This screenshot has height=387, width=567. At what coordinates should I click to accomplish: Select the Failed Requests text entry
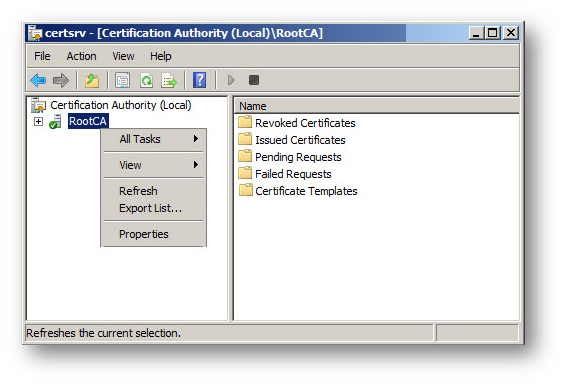pyautogui.click(x=293, y=174)
